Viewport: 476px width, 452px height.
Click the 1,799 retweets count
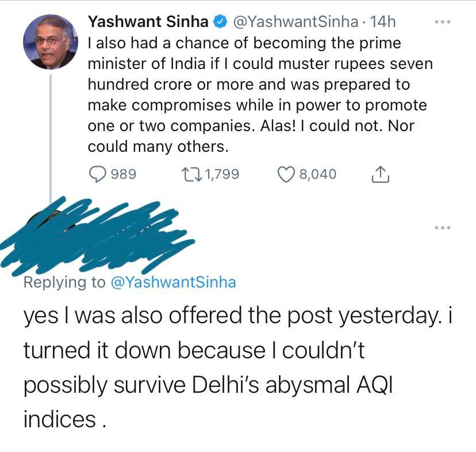(x=221, y=174)
